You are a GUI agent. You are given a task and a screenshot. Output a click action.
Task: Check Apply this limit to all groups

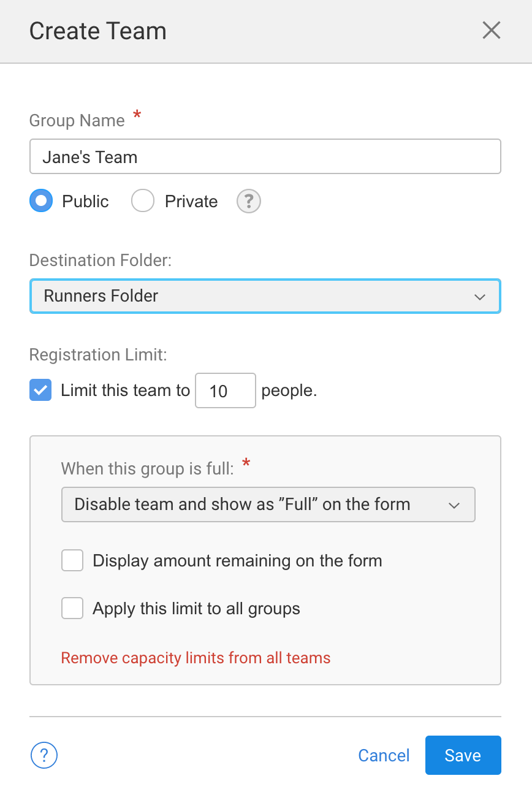[x=72, y=608]
